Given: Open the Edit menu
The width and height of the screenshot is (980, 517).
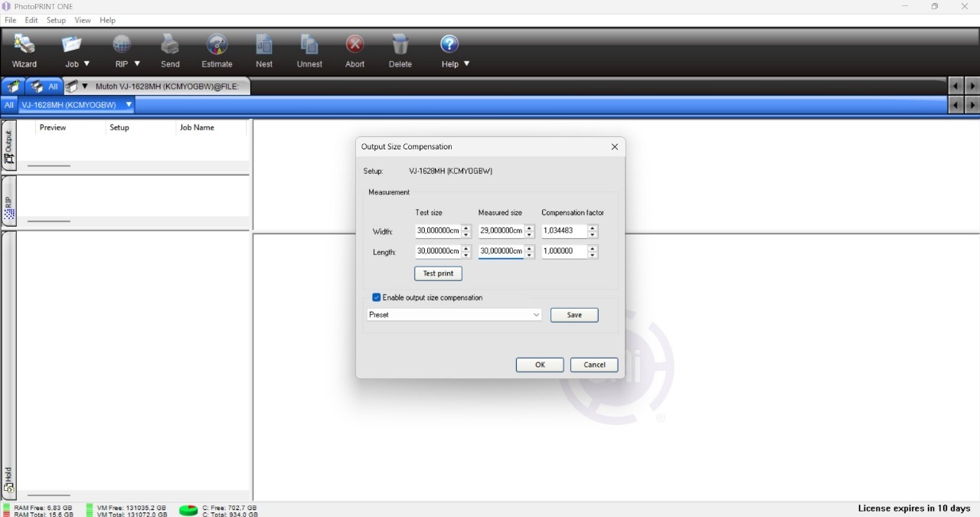Looking at the screenshot, I should (x=31, y=20).
